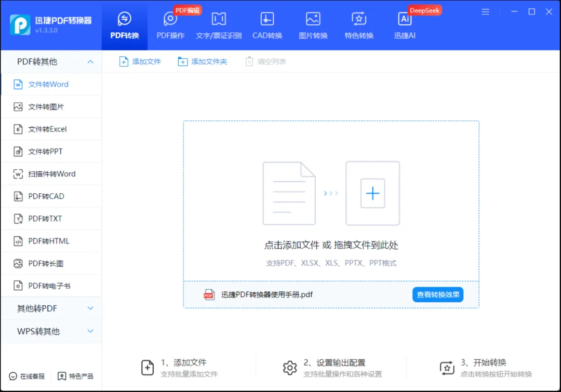Screen dimensions: 561x392
Task: Open the 迅捷AI tab
Action: (405, 25)
